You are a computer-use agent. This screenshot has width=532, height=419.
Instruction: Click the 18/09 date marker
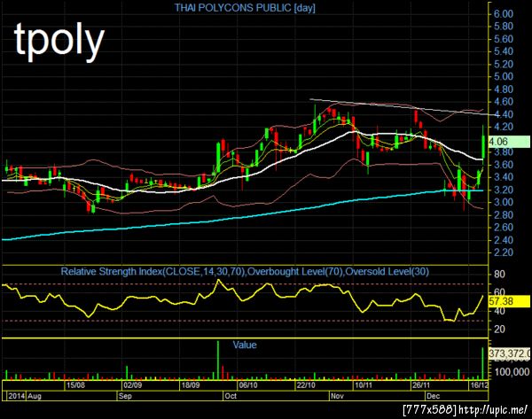coord(191,385)
